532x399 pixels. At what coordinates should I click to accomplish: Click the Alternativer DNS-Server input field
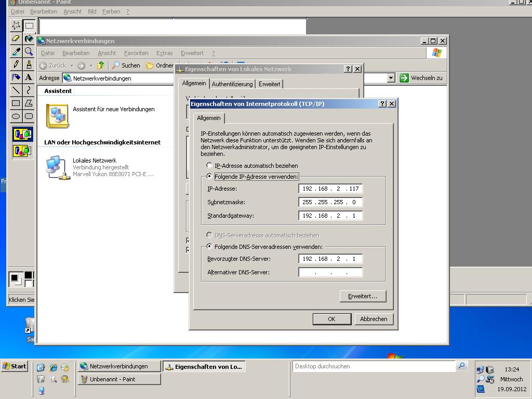(x=330, y=272)
